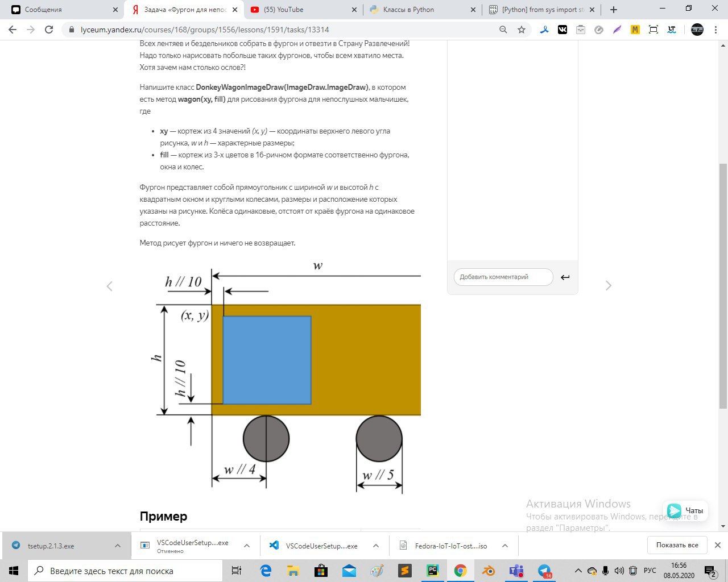Open the VK extension icon
Viewport: 728px width, 582px height.
pyautogui.click(x=562, y=30)
